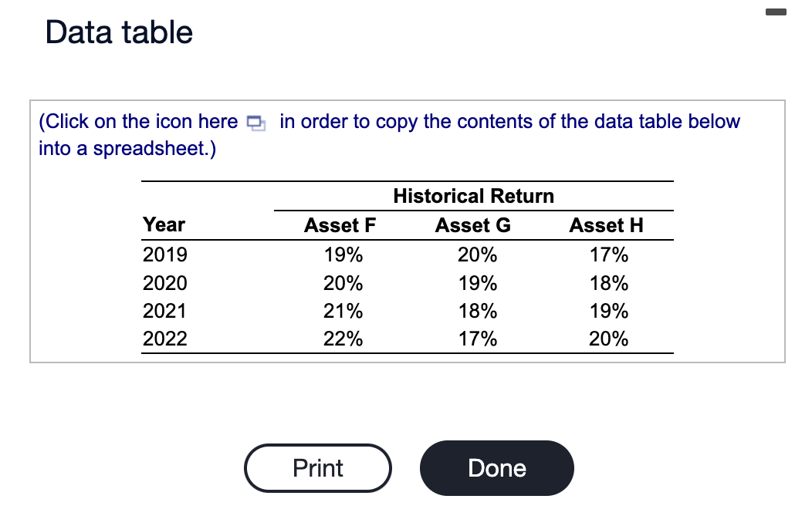Screen dimensions: 812x526
Task: Select the 2021 row in the table
Action: click(x=164, y=310)
